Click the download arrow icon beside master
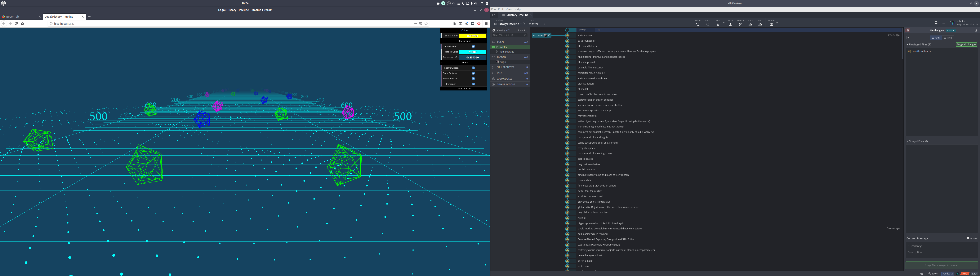Viewport: 980px width, 276px height. [x=976, y=30]
